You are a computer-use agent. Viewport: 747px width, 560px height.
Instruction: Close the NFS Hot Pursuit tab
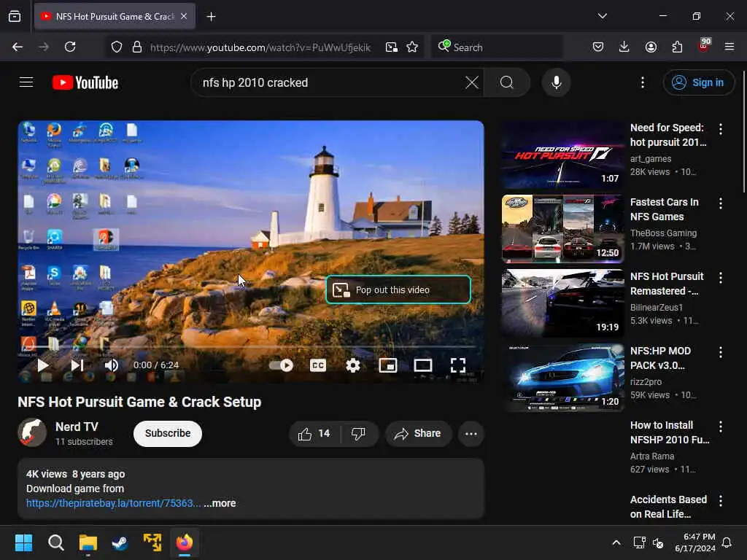tap(184, 16)
